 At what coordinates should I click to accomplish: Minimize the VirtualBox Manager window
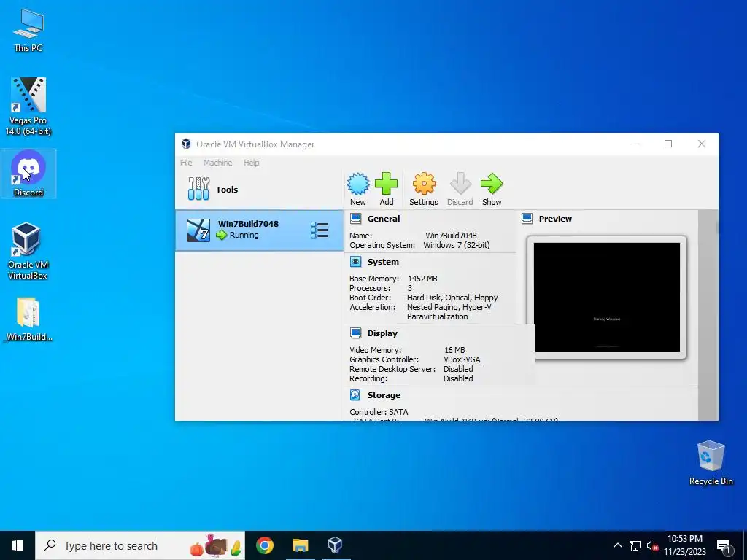pyautogui.click(x=635, y=144)
